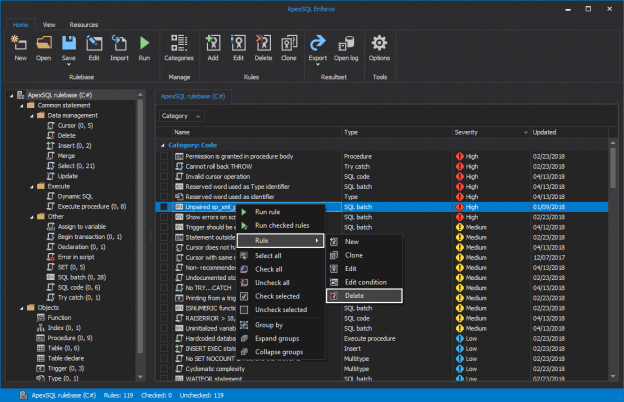Image resolution: width=624 pixels, height=402 pixels.
Task: Check the 'Invalid cursor operation' rule checkbox
Action: (164, 176)
